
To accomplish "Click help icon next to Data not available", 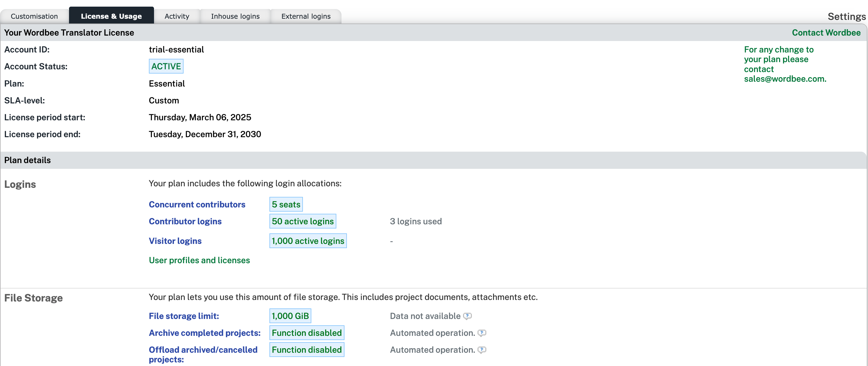I will pyautogui.click(x=467, y=316).
